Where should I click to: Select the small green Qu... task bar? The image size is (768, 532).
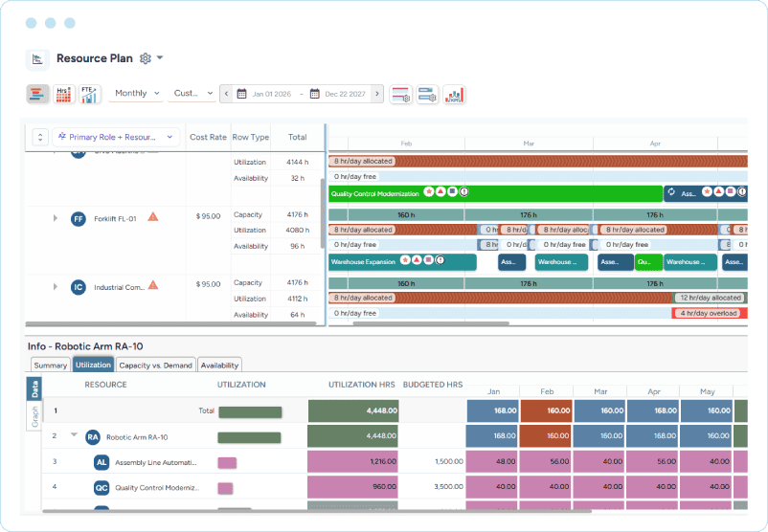tap(649, 262)
